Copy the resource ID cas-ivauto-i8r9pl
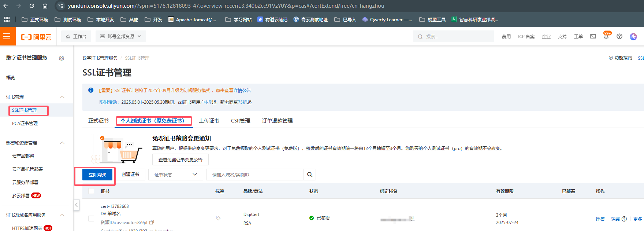Image resolution: width=644 pixels, height=231 pixels. [152, 222]
